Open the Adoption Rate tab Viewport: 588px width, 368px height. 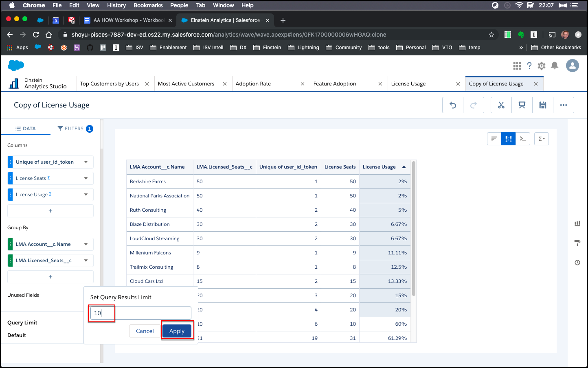[253, 84]
